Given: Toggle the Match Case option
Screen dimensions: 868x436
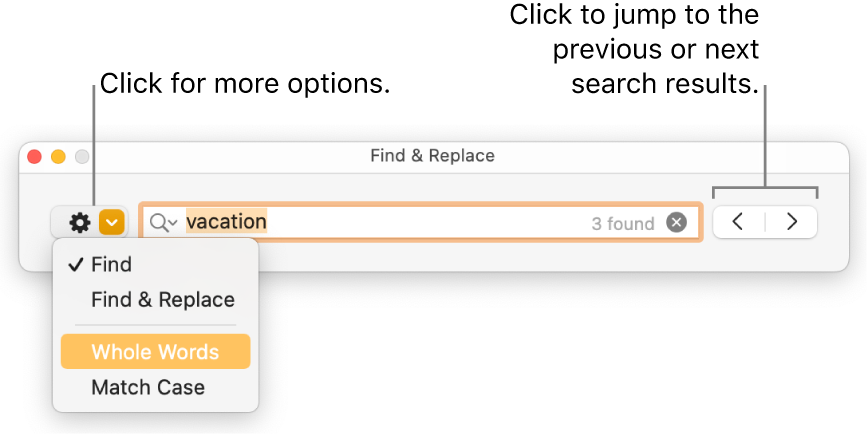Looking at the screenshot, I should pyautogui.click(x=148, y=387).
